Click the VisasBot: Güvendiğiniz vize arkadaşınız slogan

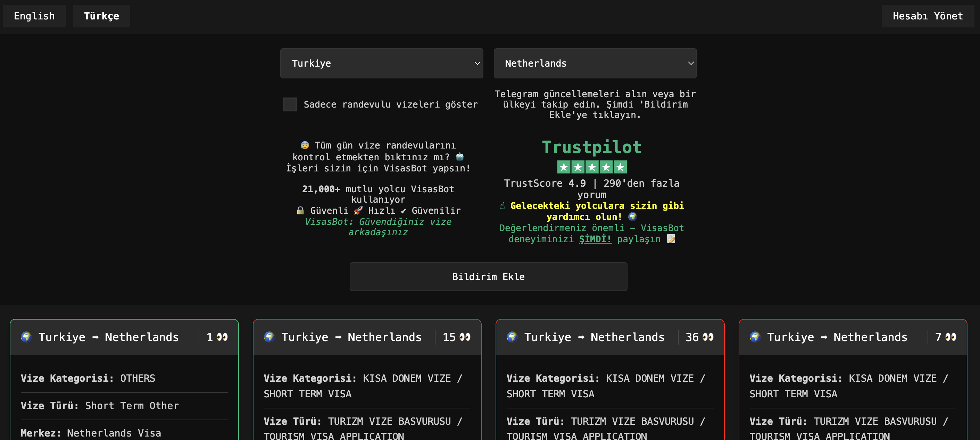378,227
